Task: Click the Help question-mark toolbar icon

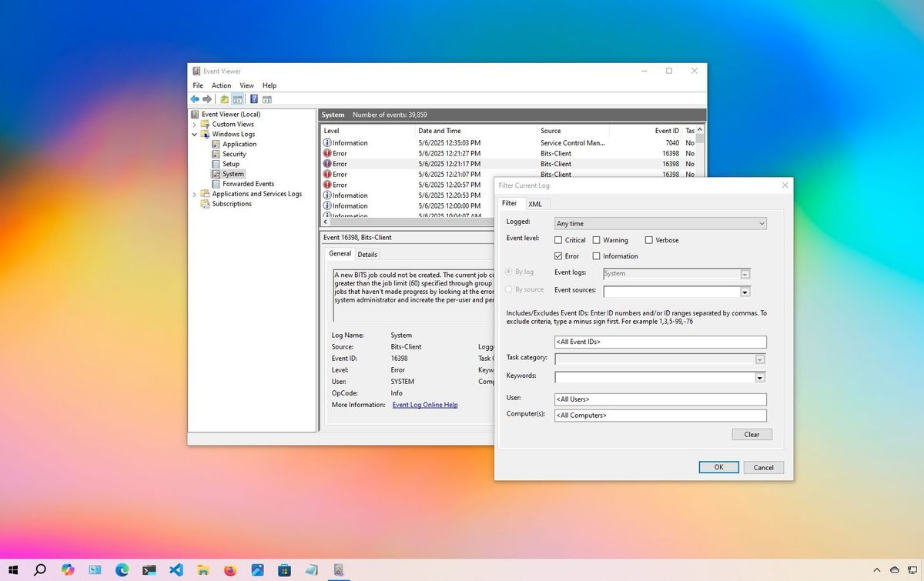Action: (x=253, y=99)
